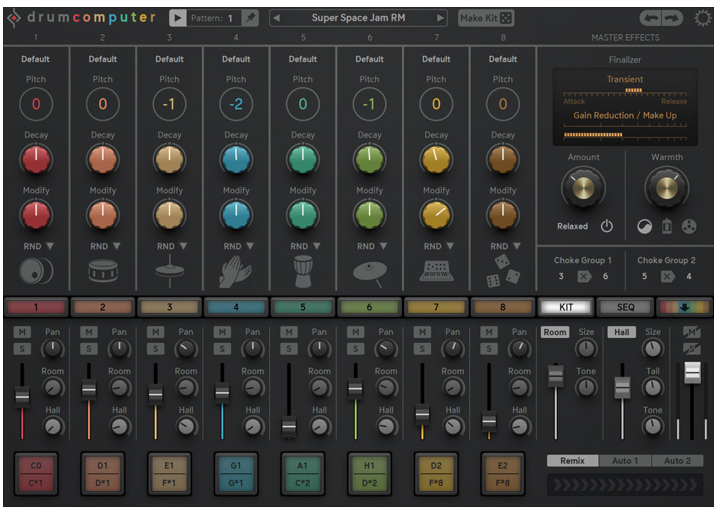Click channel 1 Pitch value circle
The width and height of the screenshot is (719, 509).
coord(36,104)
